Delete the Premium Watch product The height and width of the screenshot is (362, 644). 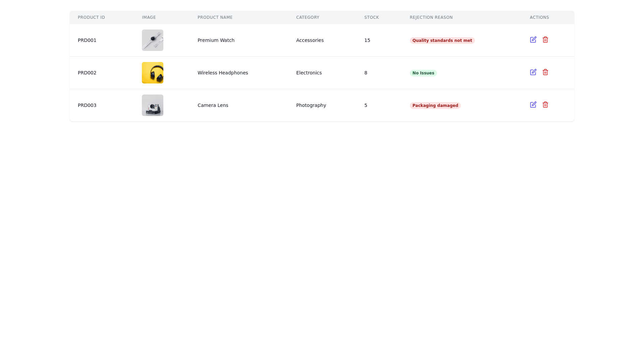[545, 40]
